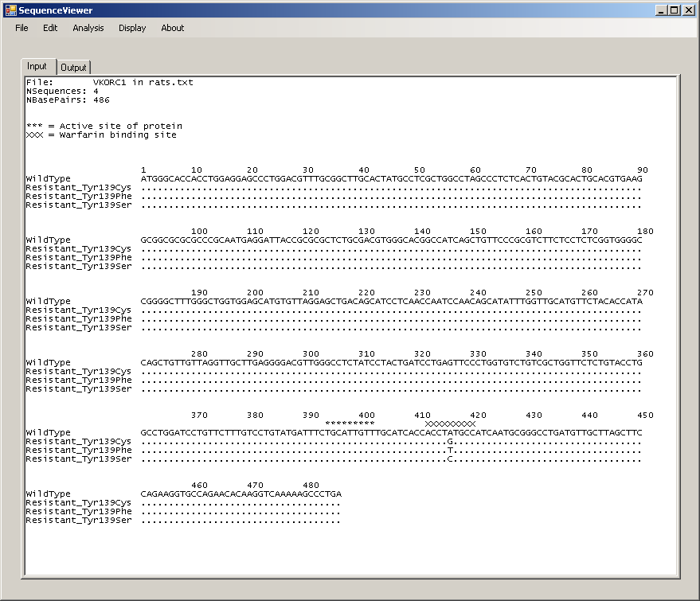Click the file name 'VKORC1 in rats.txt'
Screen dimensions: 700x601
tap(143, 82)
